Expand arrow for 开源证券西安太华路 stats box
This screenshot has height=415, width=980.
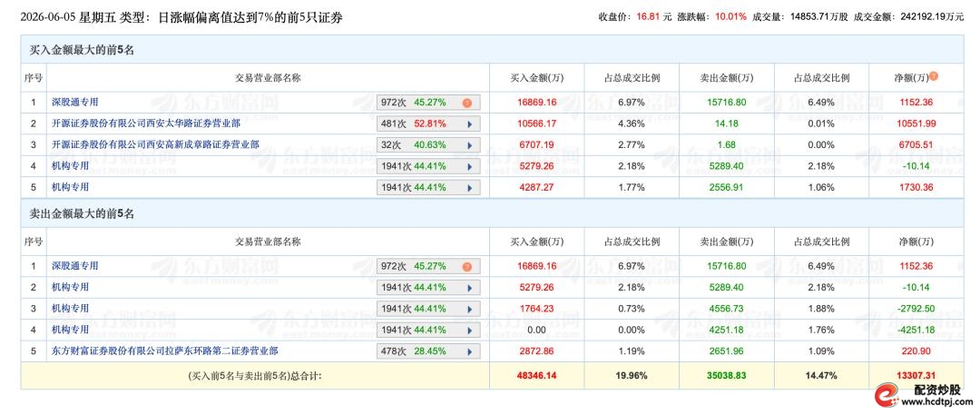click(470, 124)
